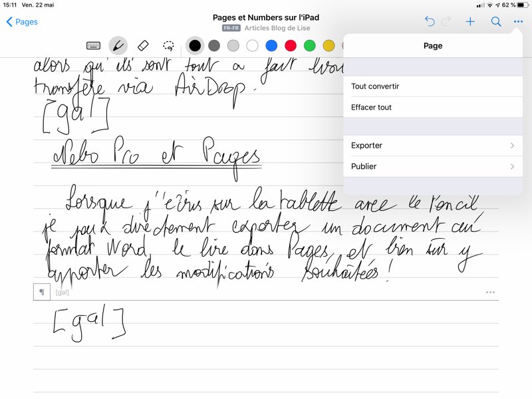532x399 pixels.
Task: Open the paragraph's three-dot options
Action: coord(490,292)
